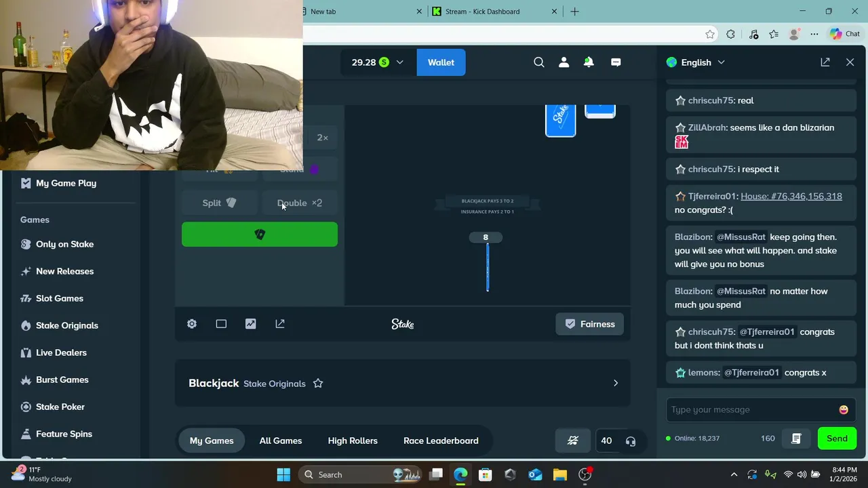868x488 pixels.
Task: Open the user profile icon menu
Action: coord(564,62)
